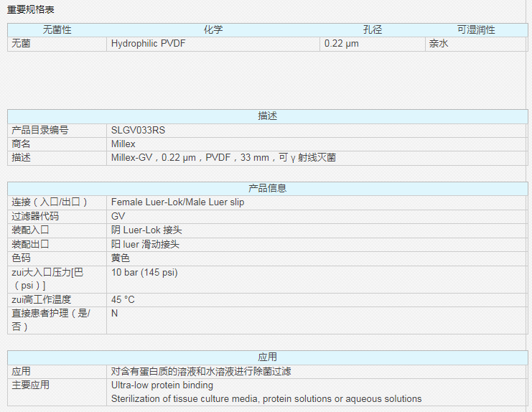Viewport: 532px width, 412px height.
Task: Click the 应用 section header
Action: [x=267, y=357]
